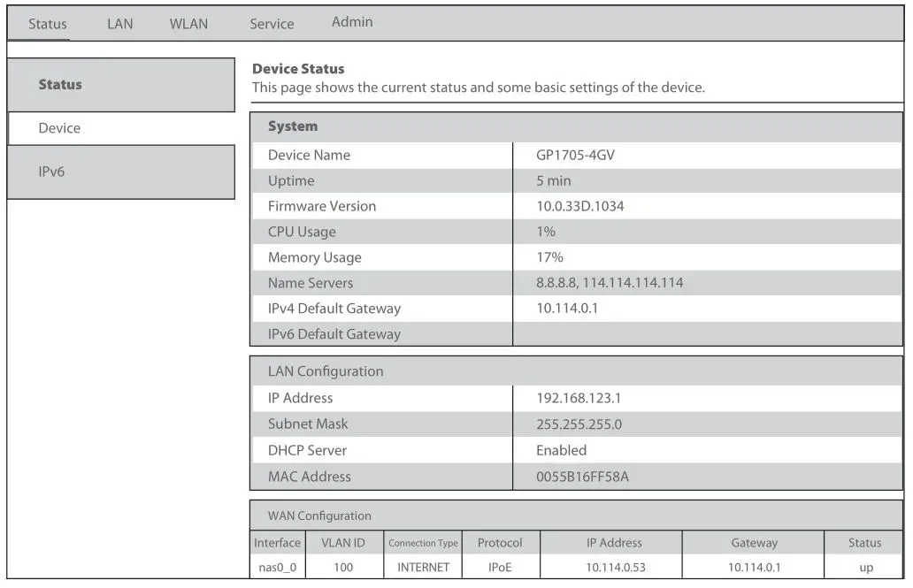Select the Device Name row
This screenshot has width=913, height=588.
(x=310, y=155)
